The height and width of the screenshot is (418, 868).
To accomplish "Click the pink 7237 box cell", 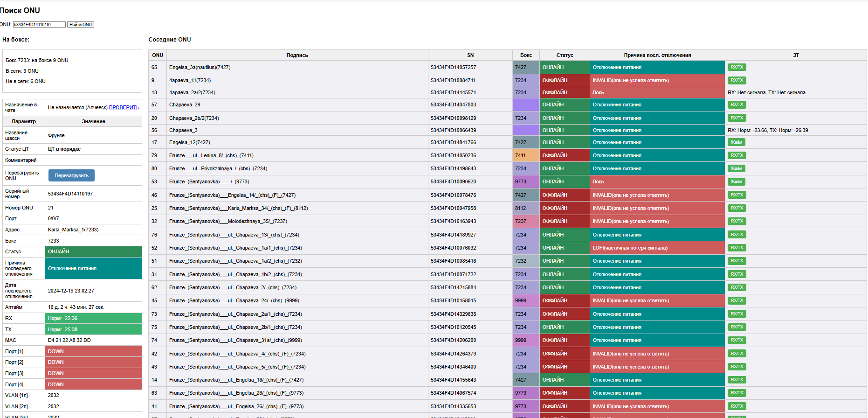I will pyautogui.click(x=526, y=221).
